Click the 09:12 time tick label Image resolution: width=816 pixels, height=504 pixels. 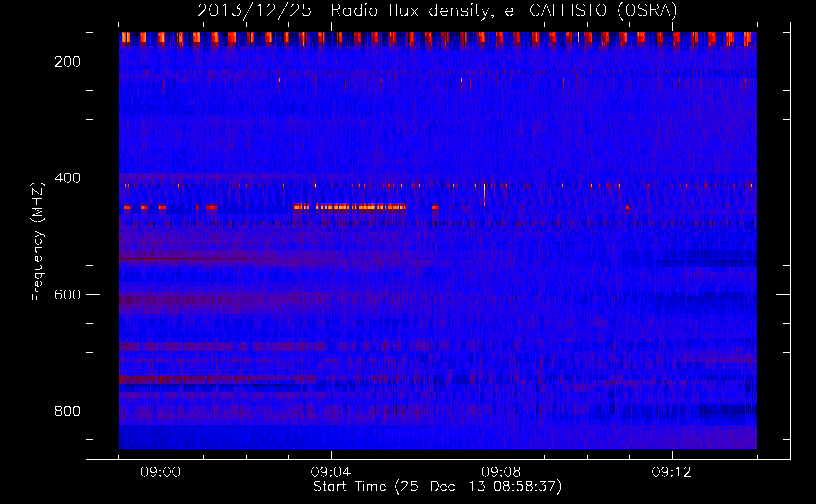click(x=672, y=472)
